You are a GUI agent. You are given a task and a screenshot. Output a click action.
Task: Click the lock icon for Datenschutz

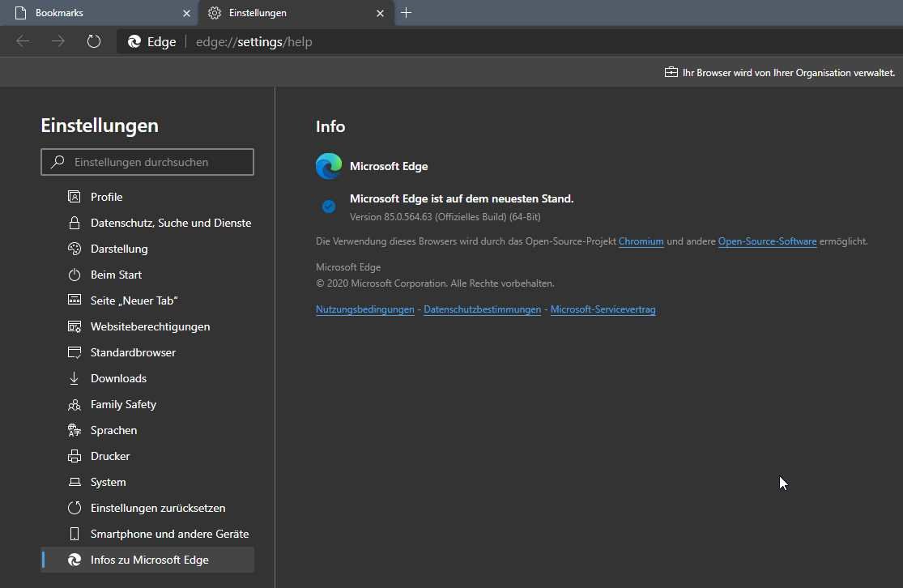click(75, 223)
